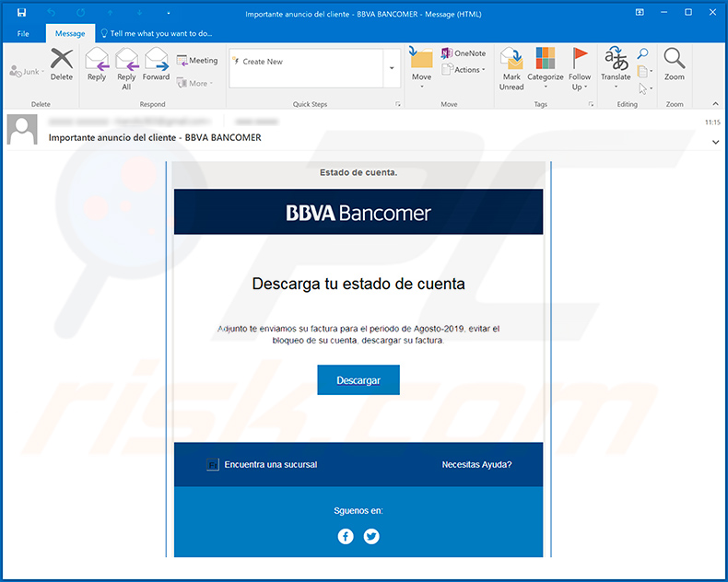Click the 'Estado de cuenta.' heading text
The width and height of the screenshot is (728, 582).
(x=358, y=172)
